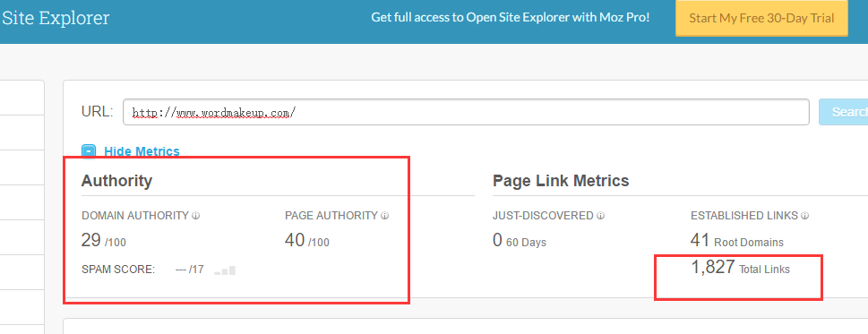The height and width of the screenshot is (334, 868).
Task: Click the Authority heading
Action: pos(116,181)
